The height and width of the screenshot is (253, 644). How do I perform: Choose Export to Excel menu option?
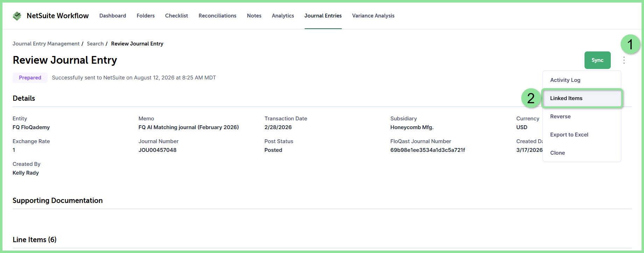[582, 135]
